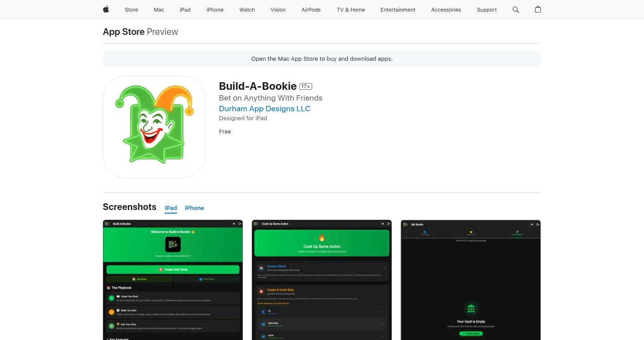Viewport: 644px width, 340px height.
Task: Open the Vision menu item
Action: coord(278,10)
